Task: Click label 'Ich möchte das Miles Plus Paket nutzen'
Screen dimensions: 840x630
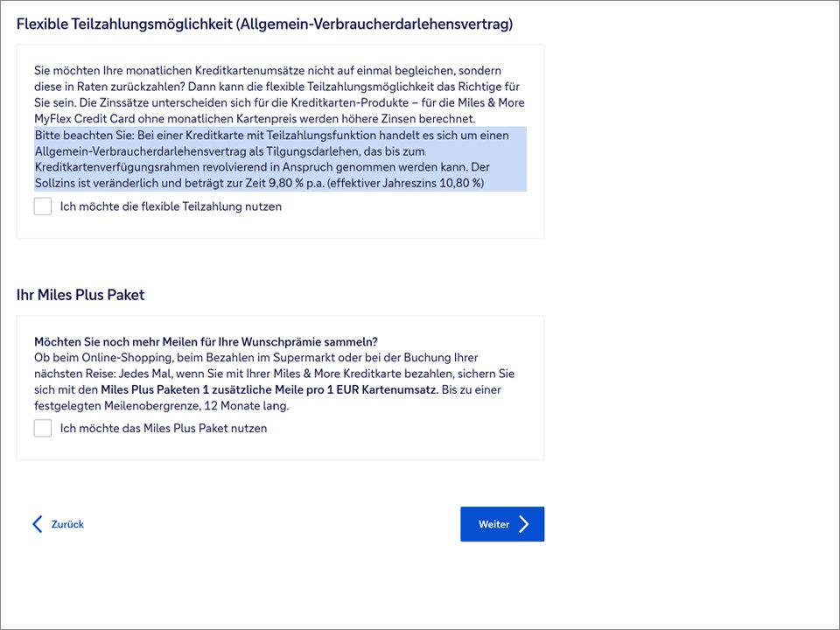Action: (x=164, y=429)
